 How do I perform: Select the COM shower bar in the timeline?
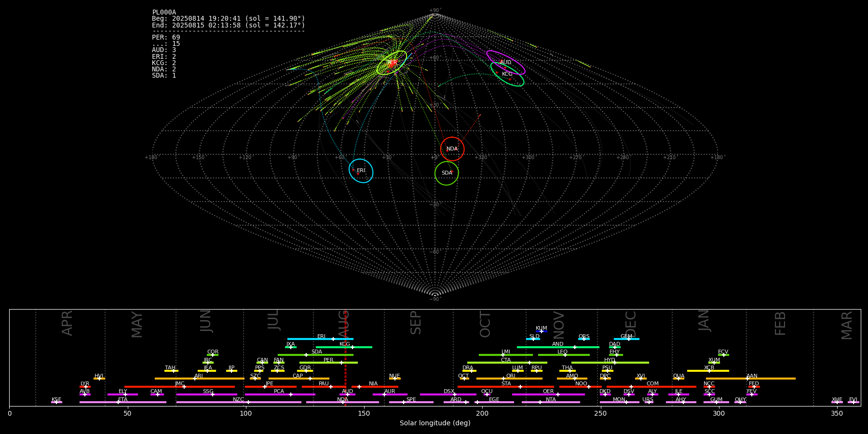click(x=651, y=387)
